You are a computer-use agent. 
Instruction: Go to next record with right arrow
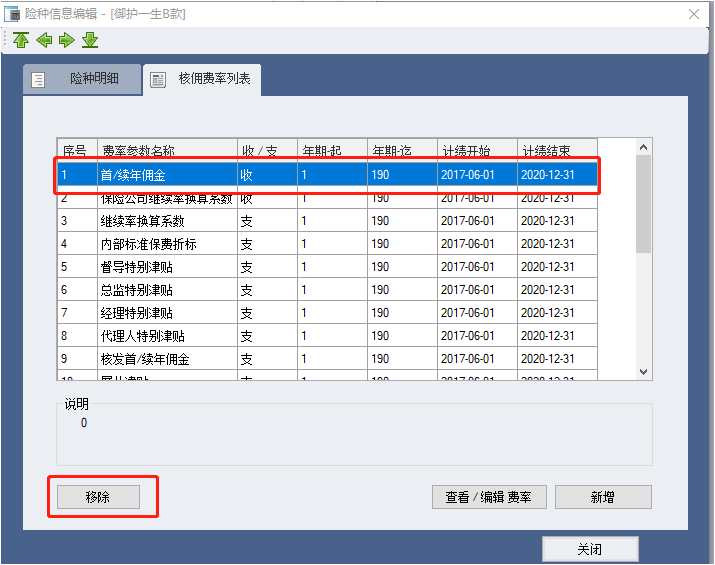click(x=67, y=40)
